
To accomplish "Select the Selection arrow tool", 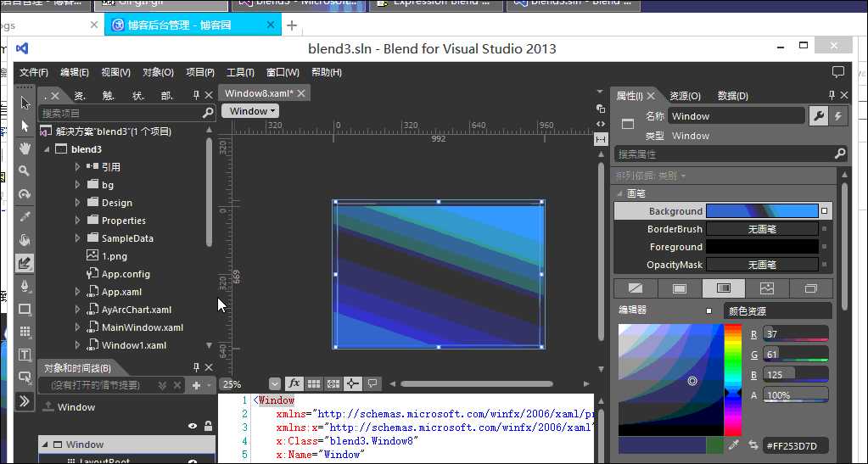I will [25, 103].
